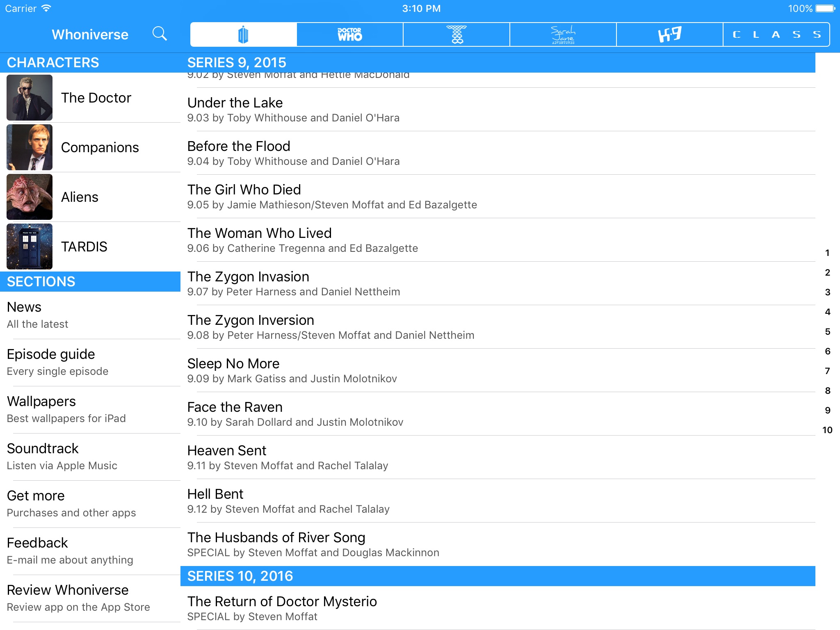
Task: Select the TARDIS segment tab
Action: (244, 34)
